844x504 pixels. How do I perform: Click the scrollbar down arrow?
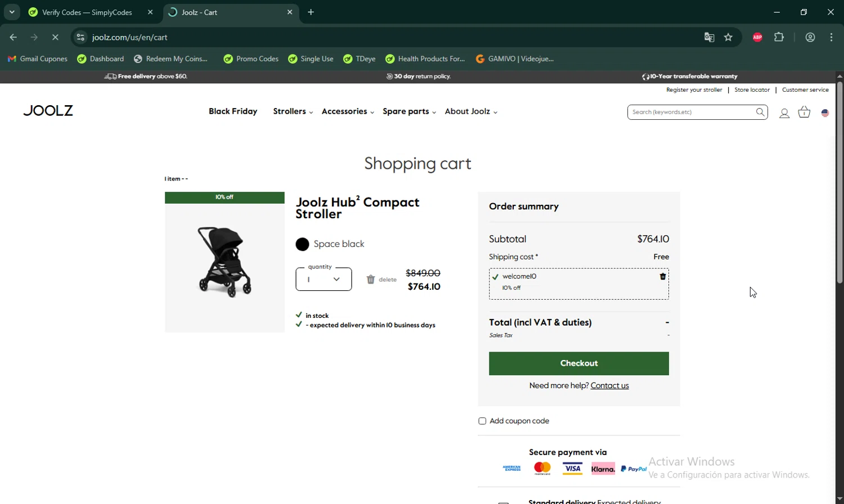coord(839,499)
